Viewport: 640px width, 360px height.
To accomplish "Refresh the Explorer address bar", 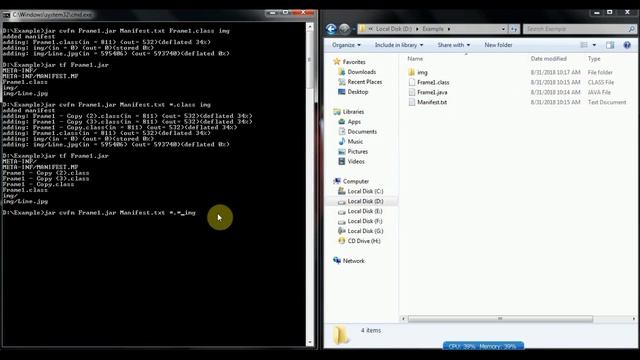I will point(514,29).
